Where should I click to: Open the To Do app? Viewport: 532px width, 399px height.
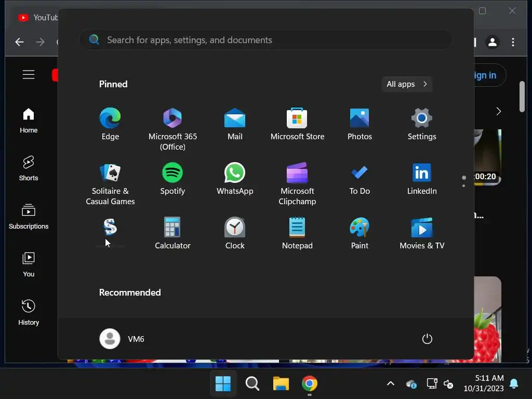pyautogui.click(x=360, y=179)
